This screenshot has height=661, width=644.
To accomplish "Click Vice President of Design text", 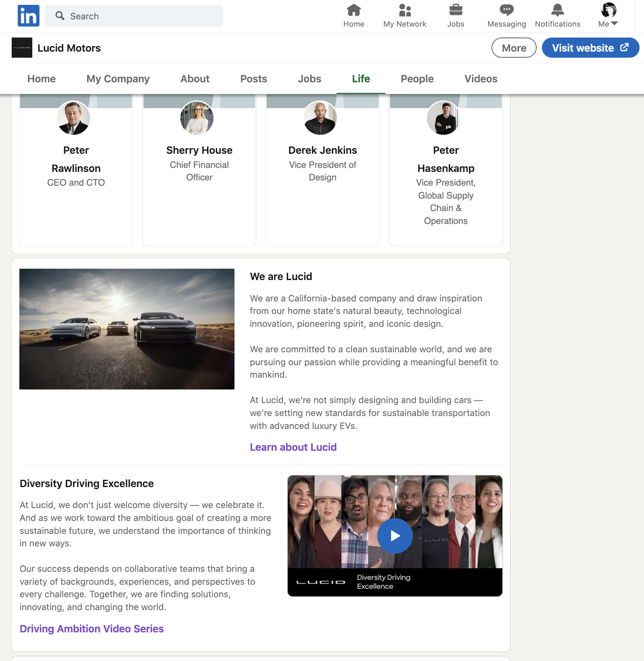I will [x=322, y=171].
